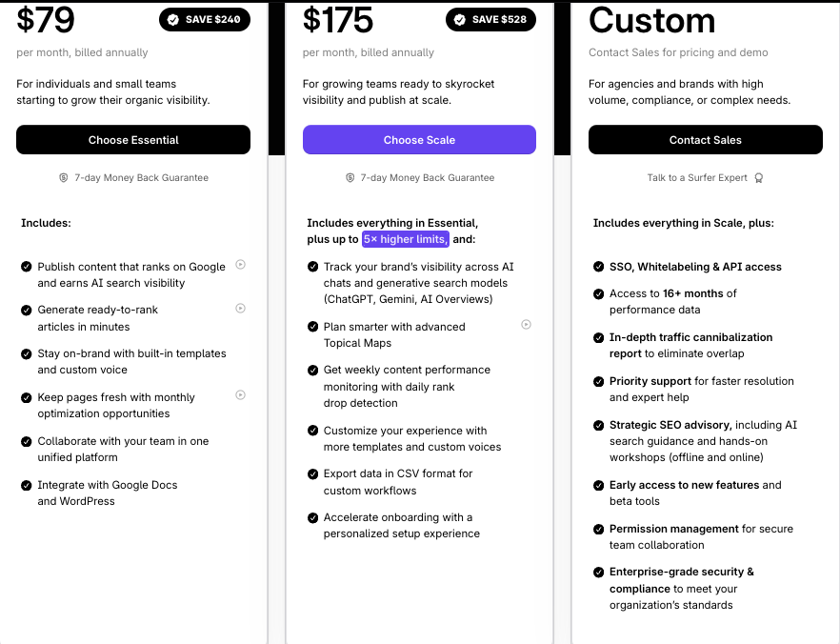Click check bullet beside Integrate with Google Docs
Image resolution: width=840 pixels, height=644 pixels.
[x=27, y=486]
